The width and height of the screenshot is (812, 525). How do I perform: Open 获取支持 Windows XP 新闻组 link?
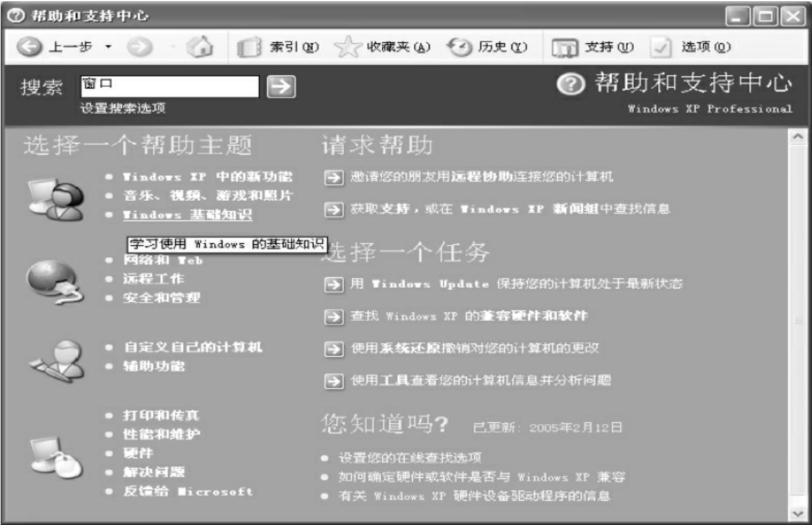coord(510,209)
